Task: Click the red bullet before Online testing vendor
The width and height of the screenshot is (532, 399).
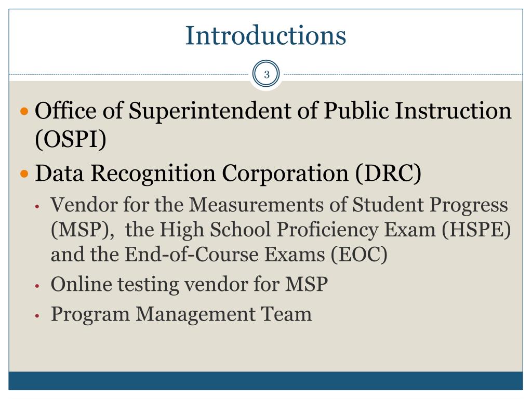Action: click(37, 286)
